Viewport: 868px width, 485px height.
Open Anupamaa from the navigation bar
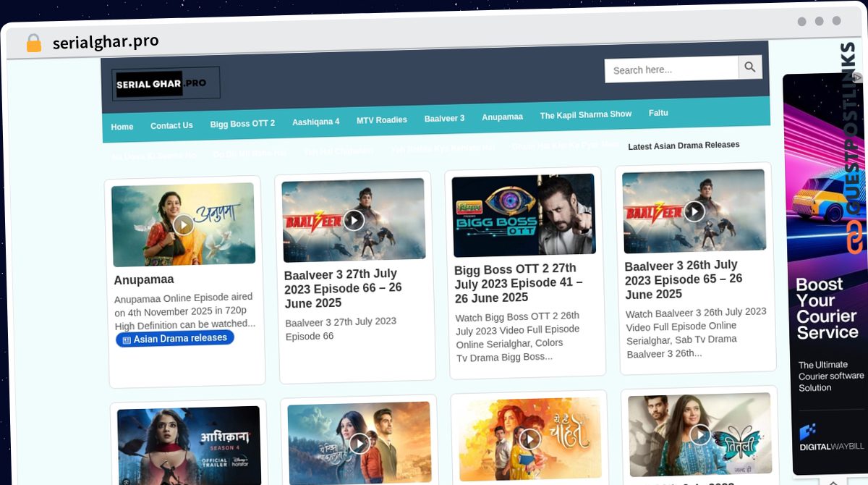(502, 117)
